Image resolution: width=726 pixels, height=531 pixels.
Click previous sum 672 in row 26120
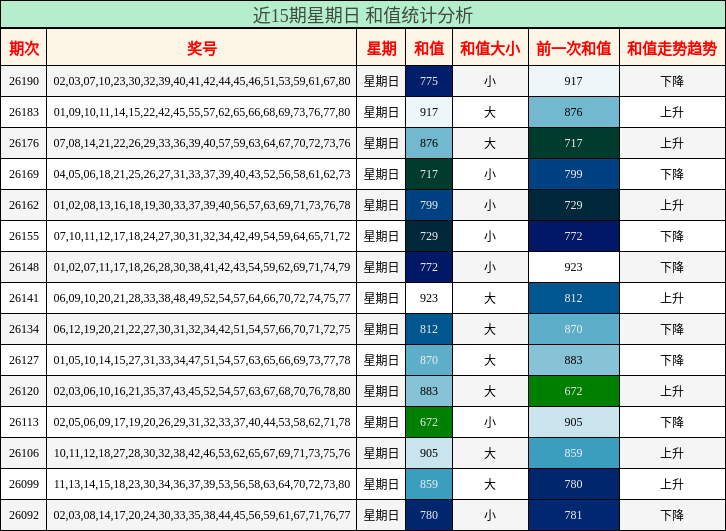tap(573, 392)
